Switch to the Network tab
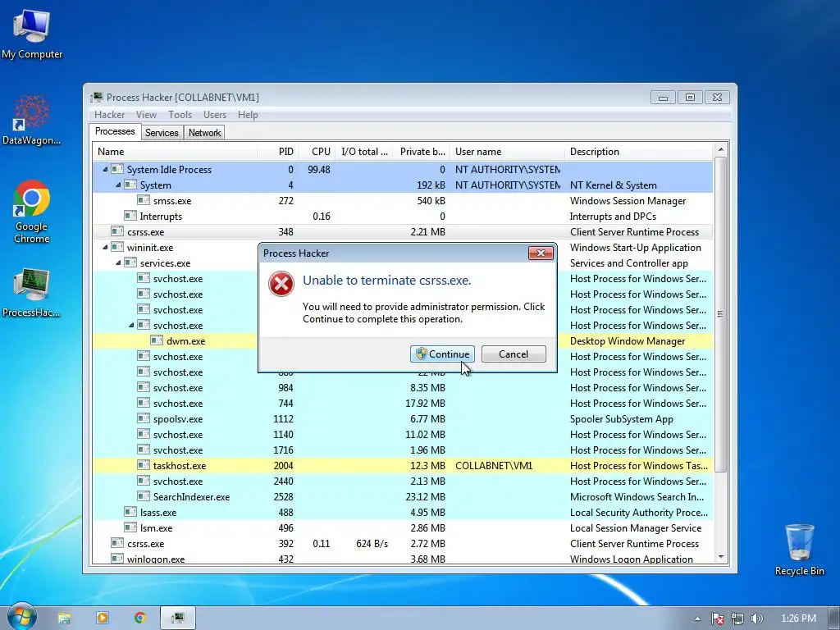 [204, 133]
